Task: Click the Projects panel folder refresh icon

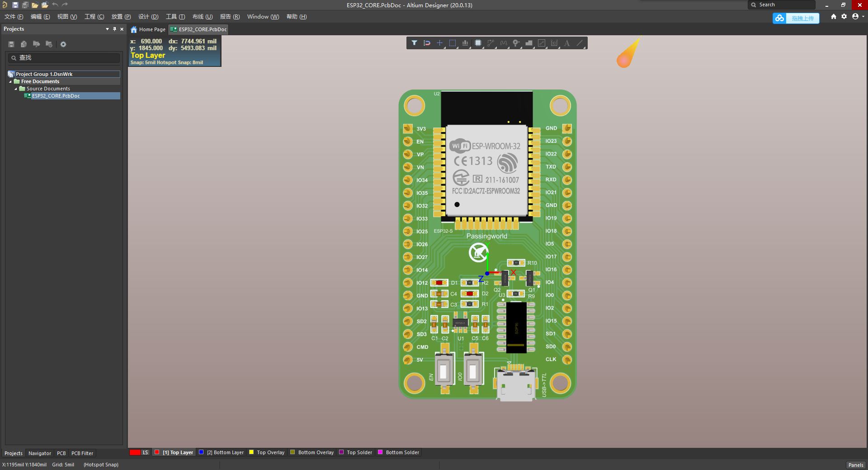Action: coord(49,44)
